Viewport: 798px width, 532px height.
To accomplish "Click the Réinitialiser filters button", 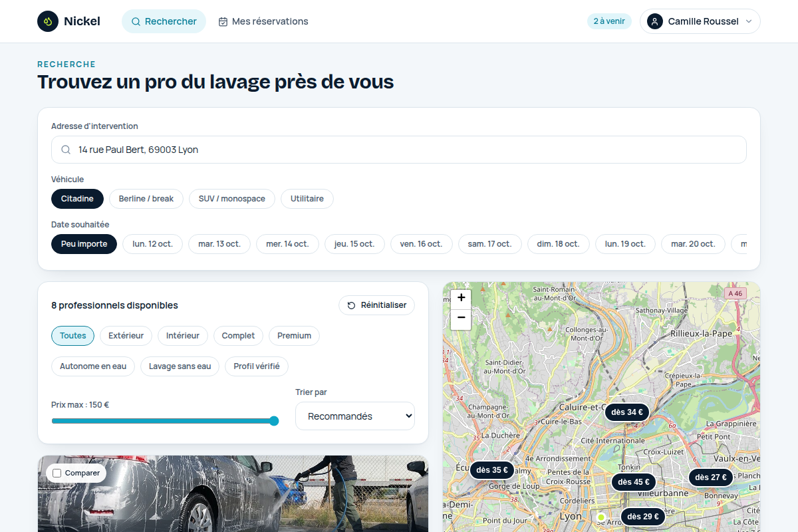I will pyautogui.click(x=377, y=305).
